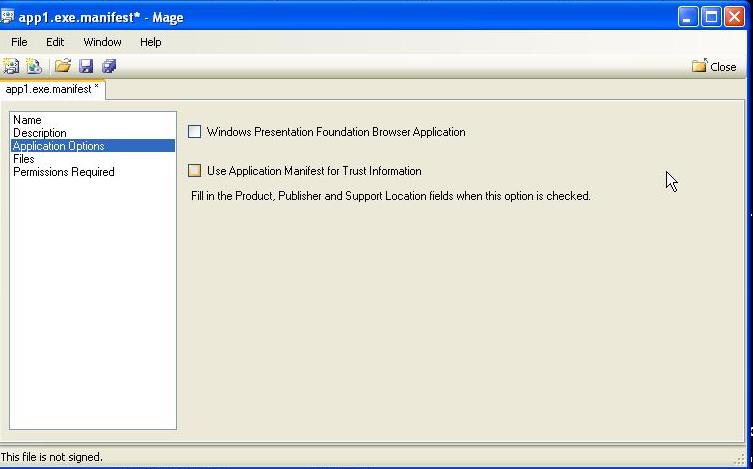Open the Window menu
The width and height of the screenshot is (753, 469).
coord(102,42)
